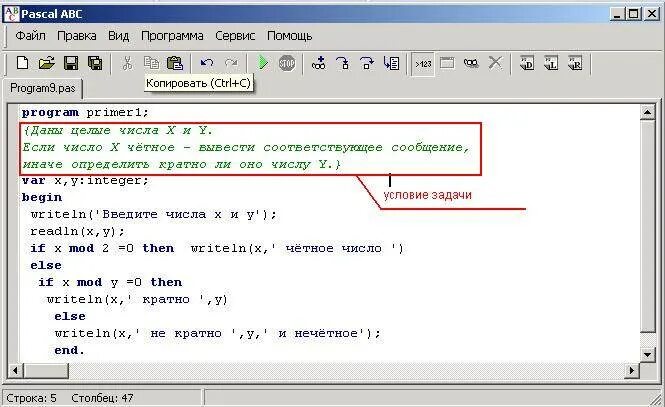Click the comment line starting 'Если число X чётное'
This screenshot has height=407, width=665.
246,147
